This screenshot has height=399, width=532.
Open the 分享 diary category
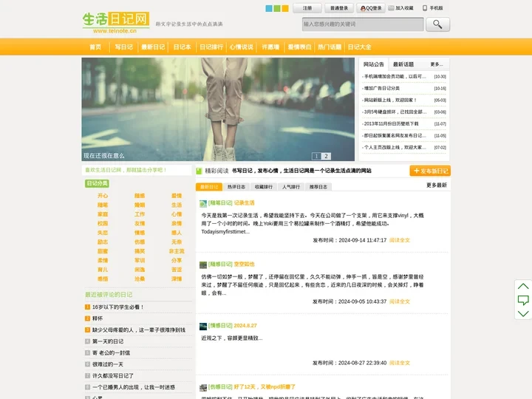(x=177, y=261)
